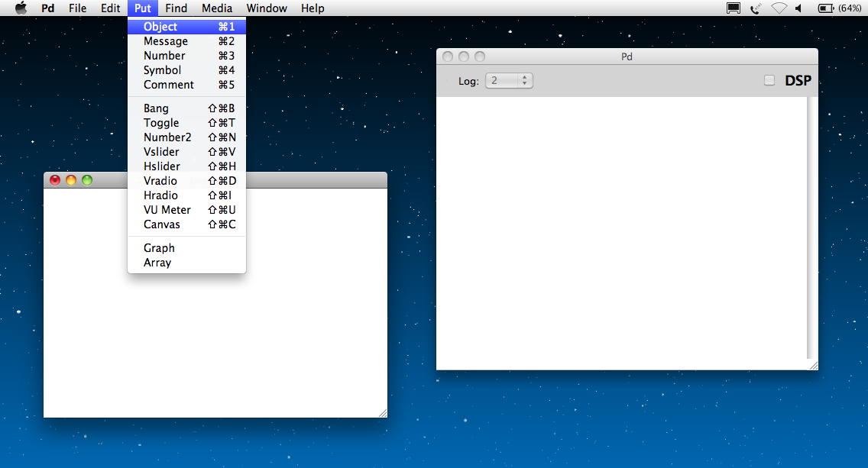Viewport: 868px width, 468px height.
Task: Select Comment from the Put menu
Action: click(x=186, y=85)
